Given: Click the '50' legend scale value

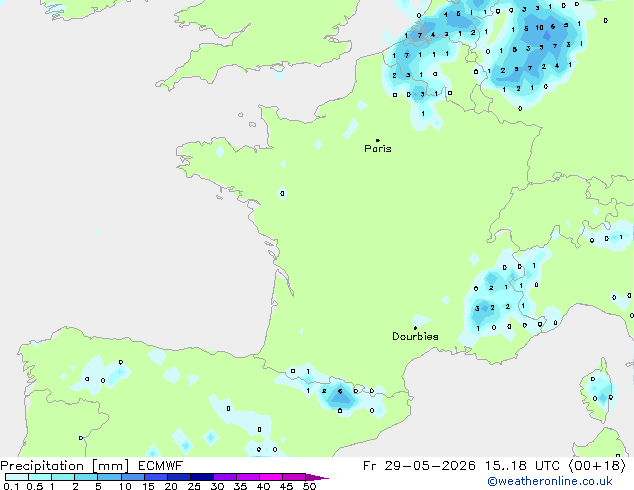Looking at the screenshot, I should (x=309, y=486).
